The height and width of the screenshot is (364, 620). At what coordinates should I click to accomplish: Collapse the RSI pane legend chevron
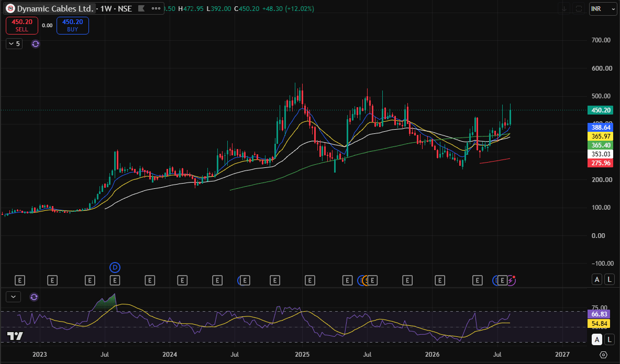click(x=14, y=297)
